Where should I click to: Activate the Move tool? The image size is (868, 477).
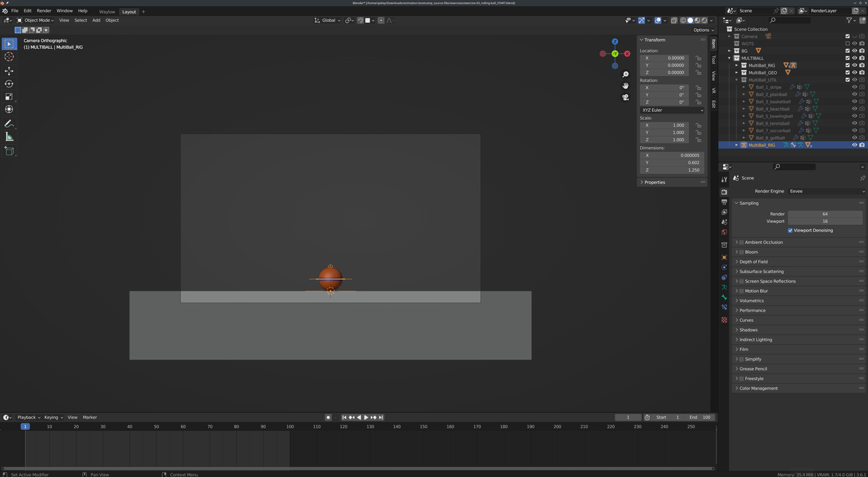[x=9, y=70]
